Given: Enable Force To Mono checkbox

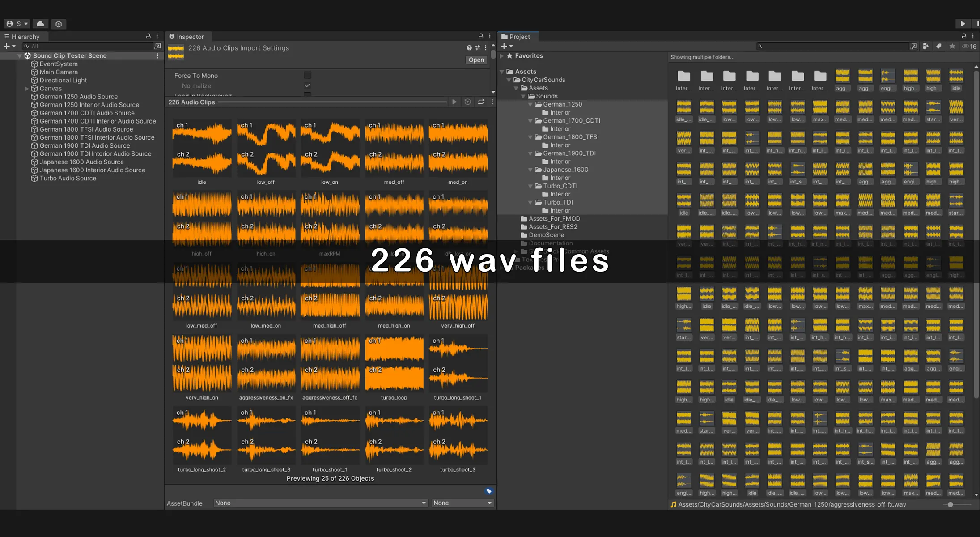Looking at the screenshot, I should coord(307,75).
